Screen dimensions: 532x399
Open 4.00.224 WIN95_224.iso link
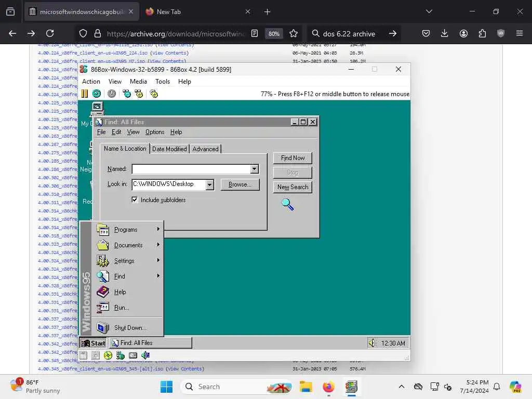point(93,53)
